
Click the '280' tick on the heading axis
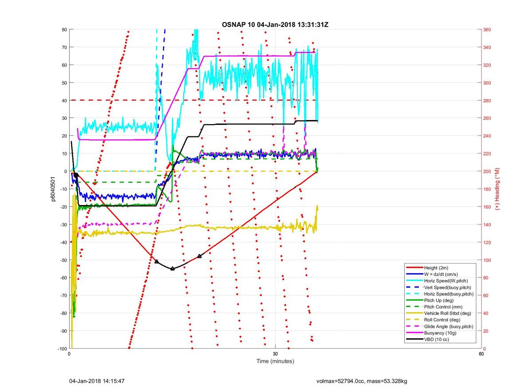(488, 100)
